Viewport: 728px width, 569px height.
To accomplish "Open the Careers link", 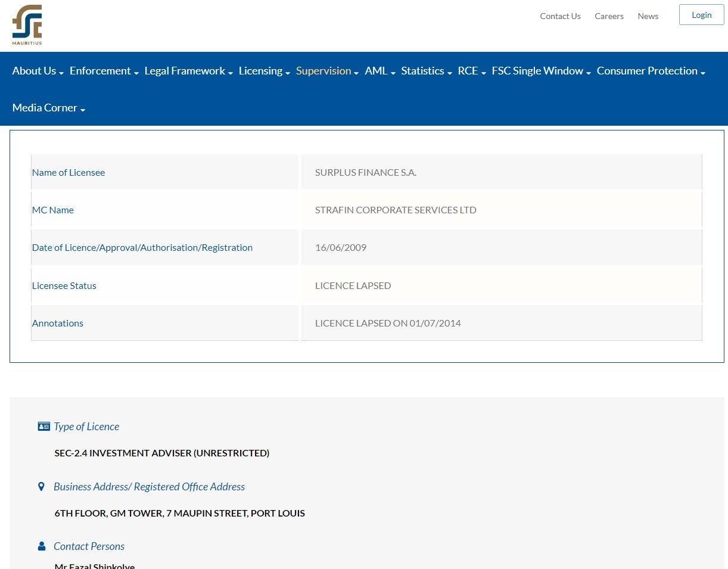I will [609, 16].
